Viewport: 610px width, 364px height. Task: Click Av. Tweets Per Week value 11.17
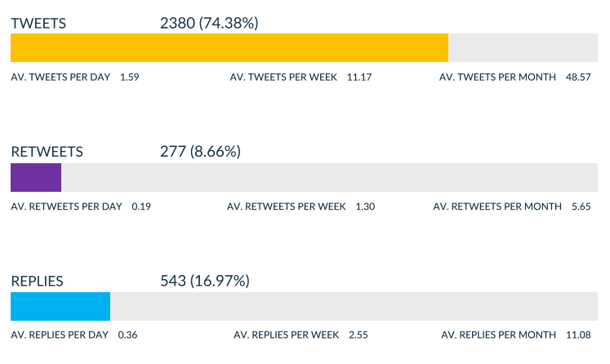tap(359, 77)
